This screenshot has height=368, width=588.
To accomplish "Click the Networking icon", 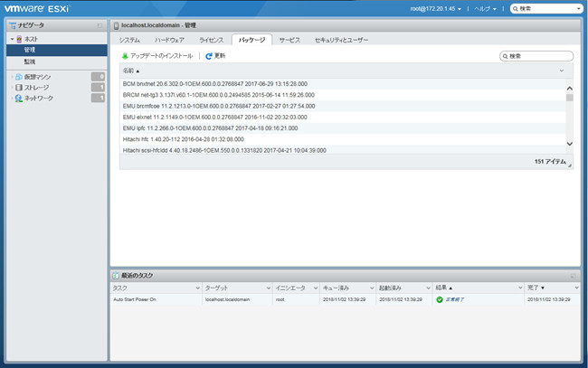I will pyautogui.click(x=19, y=99).
